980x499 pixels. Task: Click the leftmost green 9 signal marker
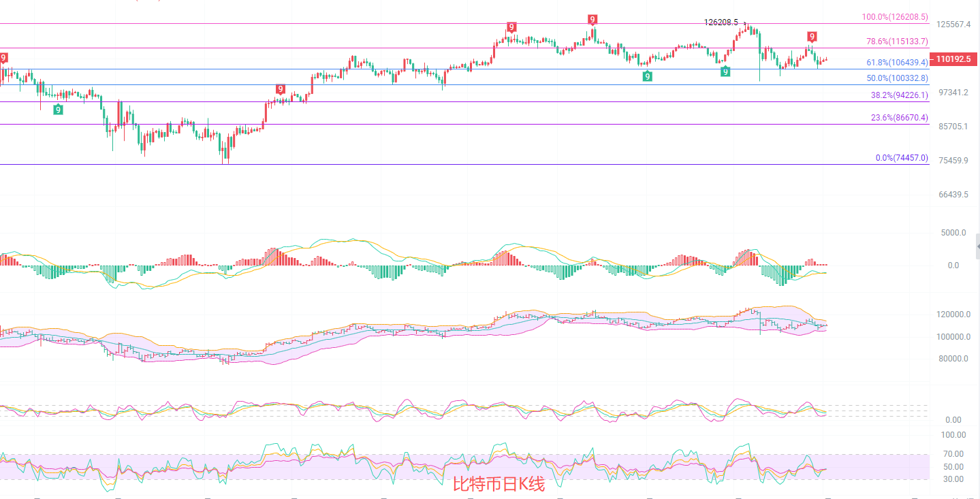pos(59,109)
